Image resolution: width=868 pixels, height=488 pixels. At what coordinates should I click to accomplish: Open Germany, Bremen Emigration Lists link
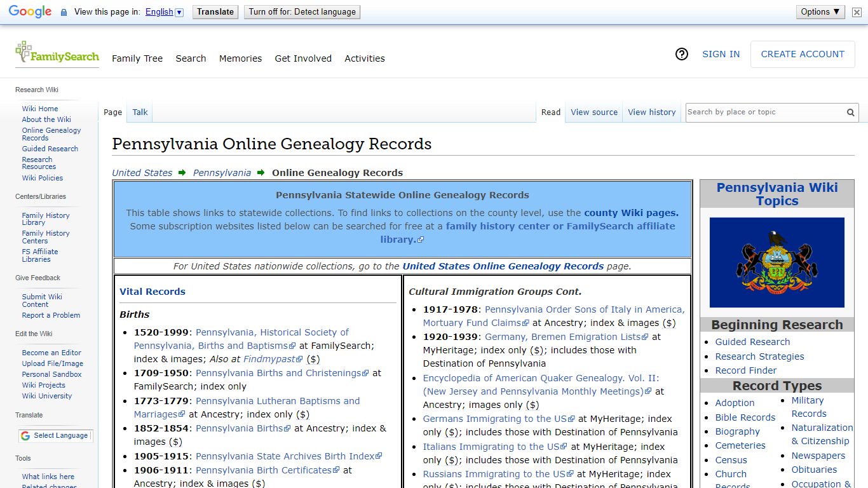tap(567, 337)
